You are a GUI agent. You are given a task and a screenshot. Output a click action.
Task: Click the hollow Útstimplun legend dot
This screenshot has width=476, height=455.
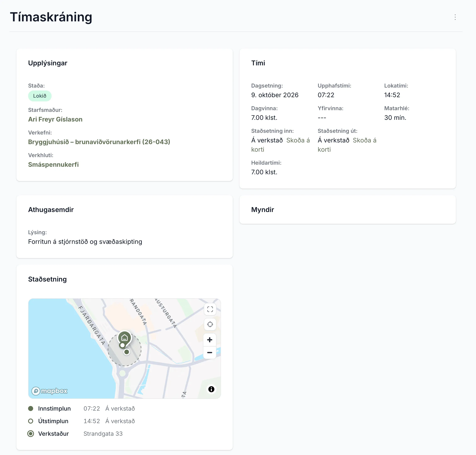pyautogui.click(x=31, y=421)
